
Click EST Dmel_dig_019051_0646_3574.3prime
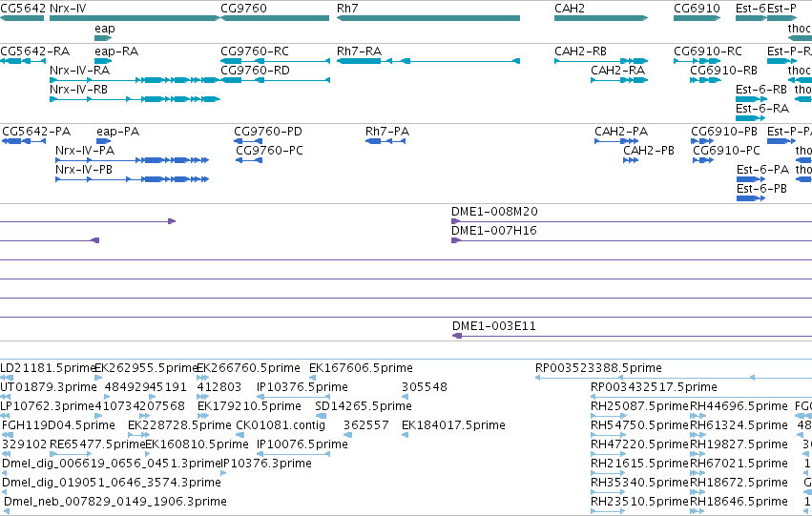112,483
